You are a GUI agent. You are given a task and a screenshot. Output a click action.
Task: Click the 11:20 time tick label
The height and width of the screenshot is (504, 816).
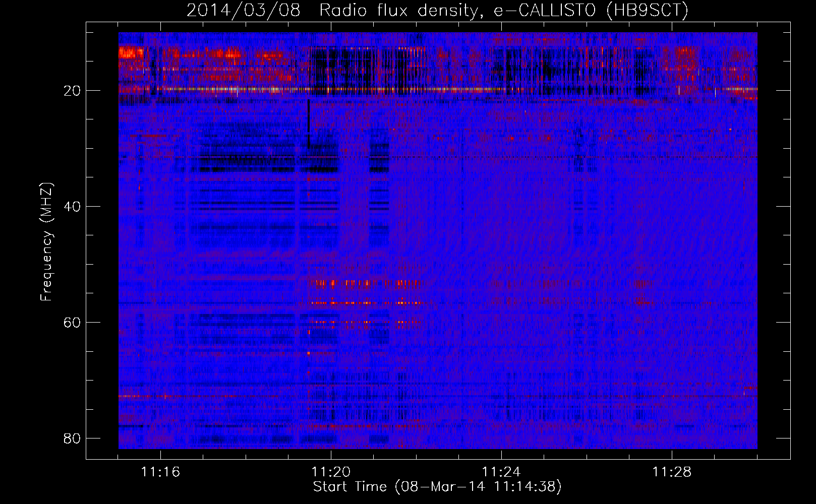(x=331, y=472)
